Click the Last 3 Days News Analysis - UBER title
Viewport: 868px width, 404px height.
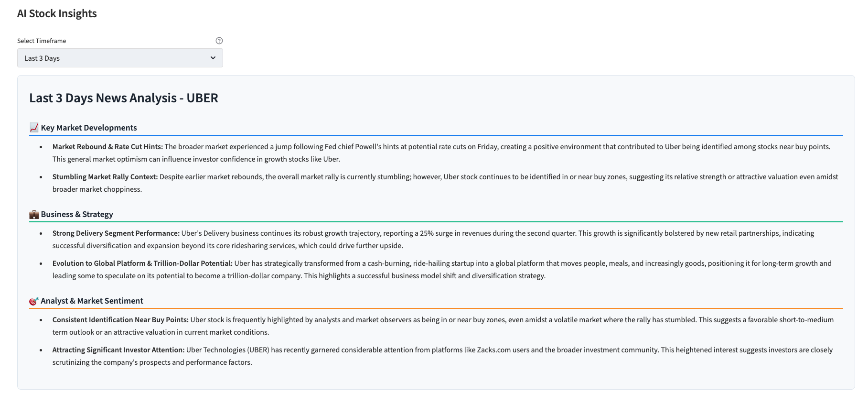pyautogui.click(x=124, y=98)
